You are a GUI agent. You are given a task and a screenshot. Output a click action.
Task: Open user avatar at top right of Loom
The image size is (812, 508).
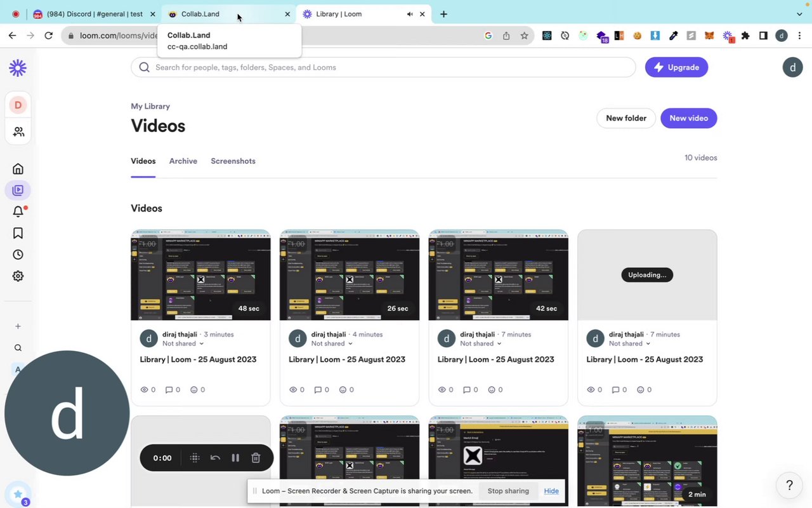[x=792, y=67]
